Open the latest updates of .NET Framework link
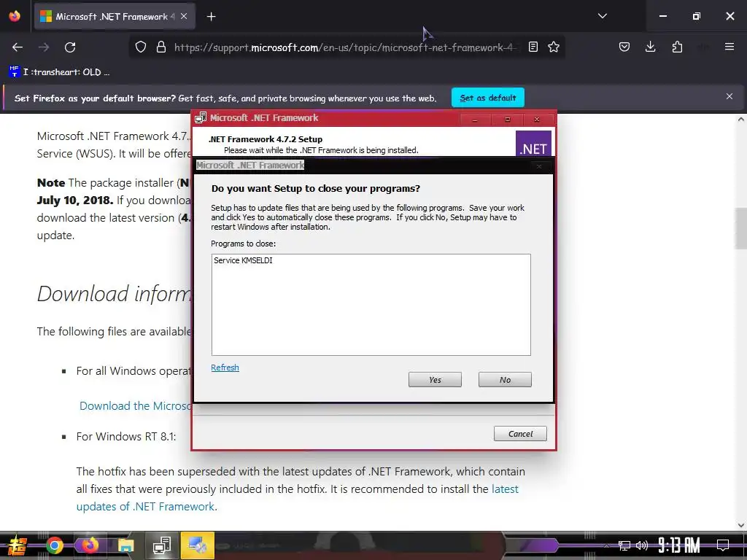 tap(298, 497)
